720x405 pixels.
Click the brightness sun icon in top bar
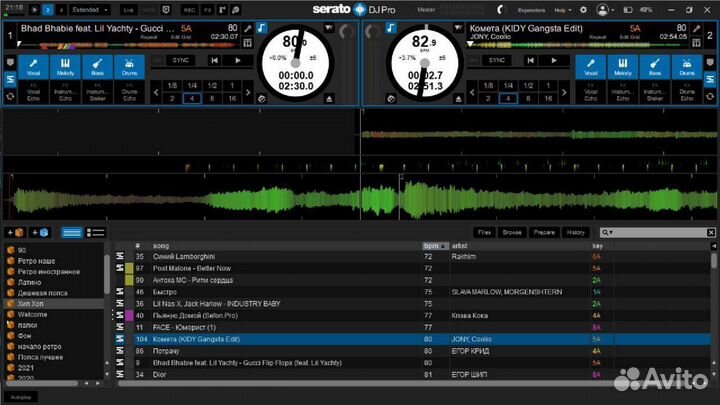[34, 10]
